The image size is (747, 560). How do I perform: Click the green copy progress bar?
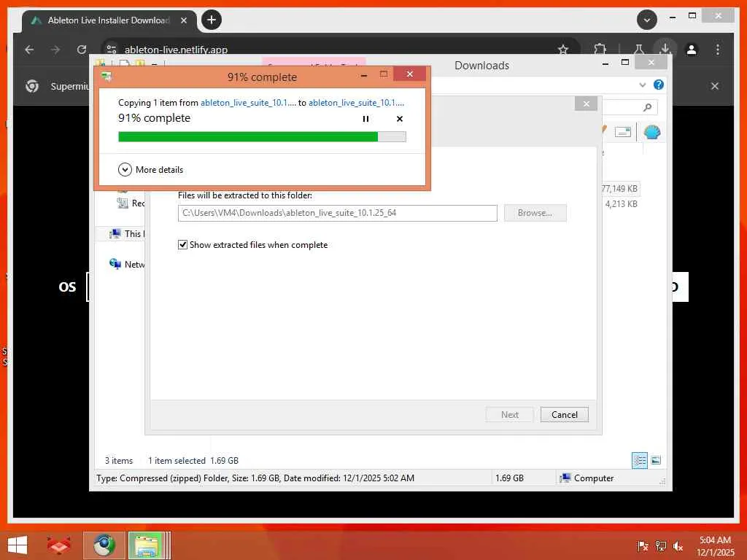tap(262, 136)
